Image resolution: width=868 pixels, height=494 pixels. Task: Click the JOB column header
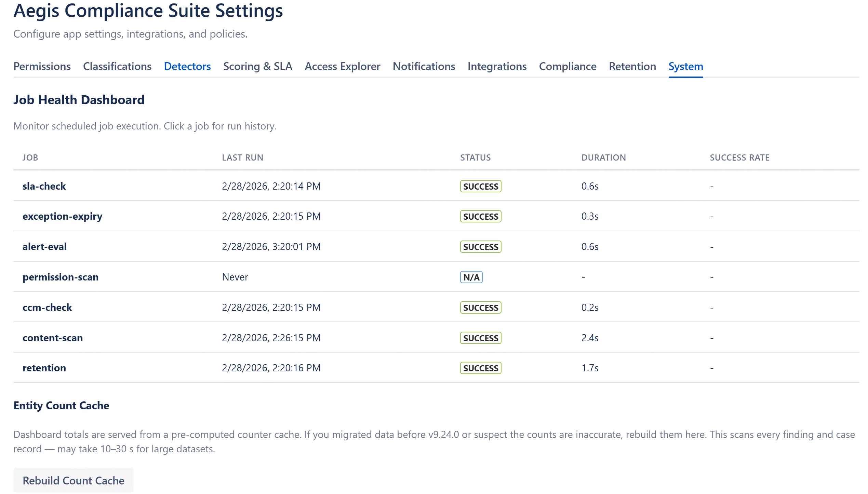click(30, 157)
